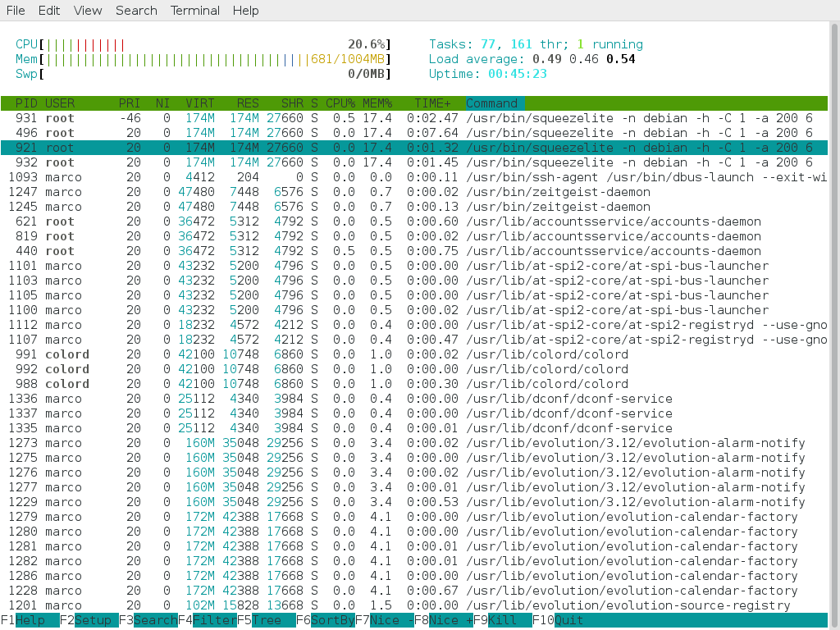Select colord process row PID 991
Image resolution: width=840 pixels, height=630 pixels.
point(414,354)
